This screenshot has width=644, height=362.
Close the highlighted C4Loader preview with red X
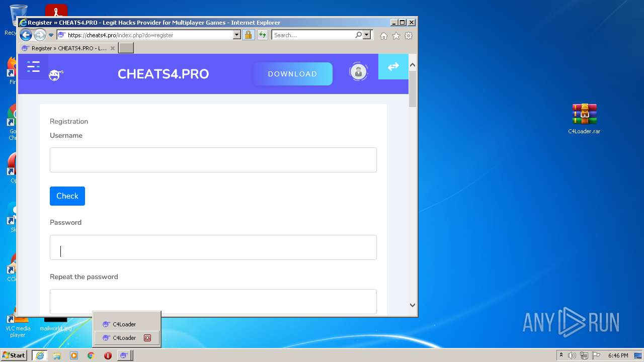click(147, 338)
